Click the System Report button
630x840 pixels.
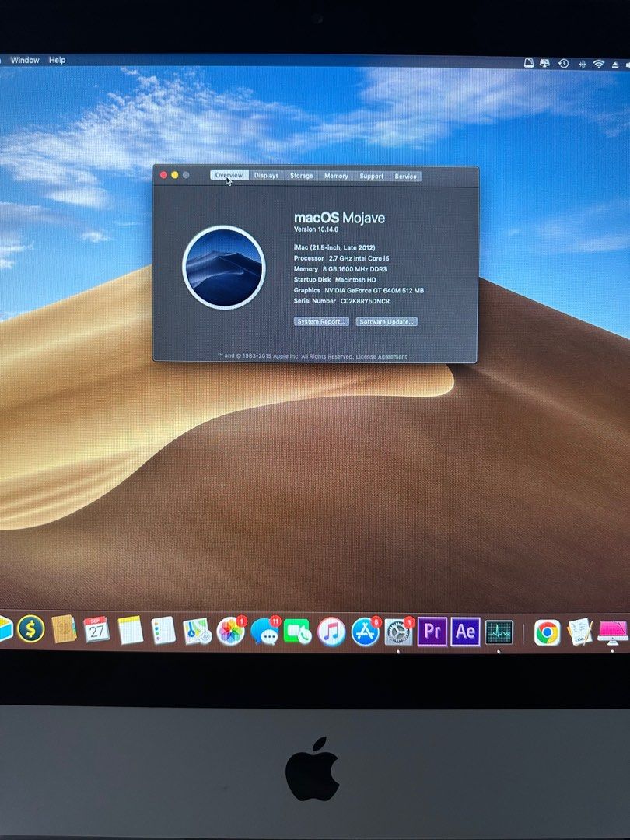[321, 321]
